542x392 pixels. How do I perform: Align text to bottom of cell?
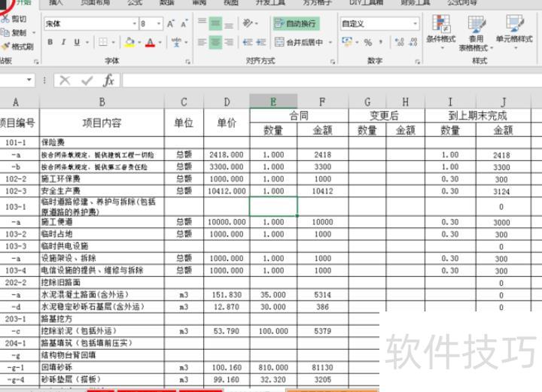pos(229,24)
